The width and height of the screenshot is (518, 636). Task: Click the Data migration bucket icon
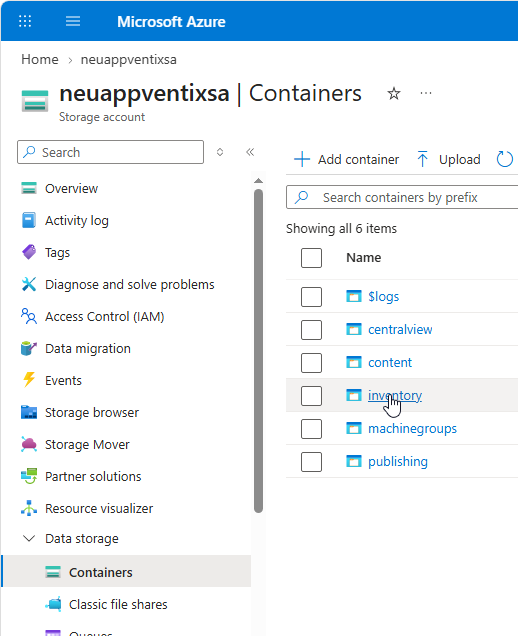click(x=29, y=348)
